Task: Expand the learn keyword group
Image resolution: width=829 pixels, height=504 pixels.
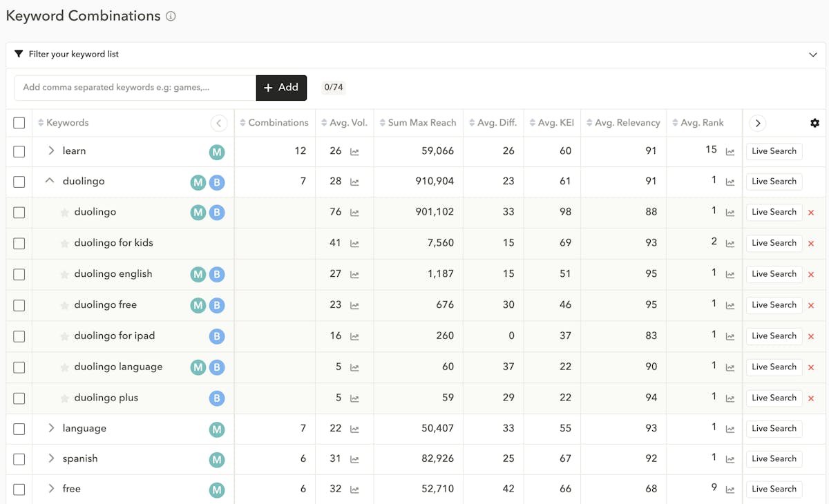Action: click(51, 151)
